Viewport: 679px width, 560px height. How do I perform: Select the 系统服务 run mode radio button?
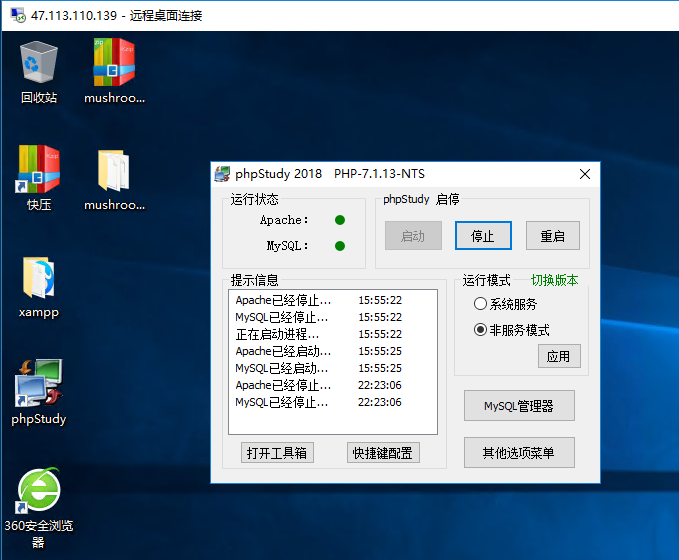coord(480,304)
